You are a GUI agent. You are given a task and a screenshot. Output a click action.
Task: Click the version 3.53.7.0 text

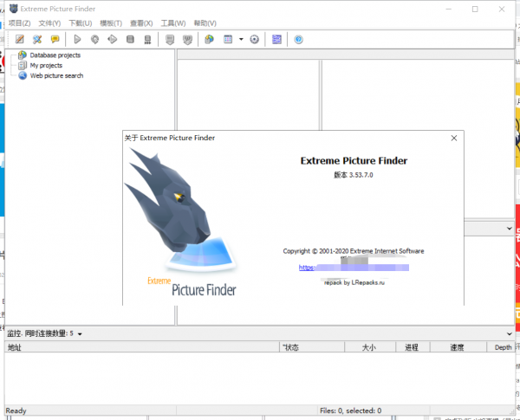click(354, 175)
